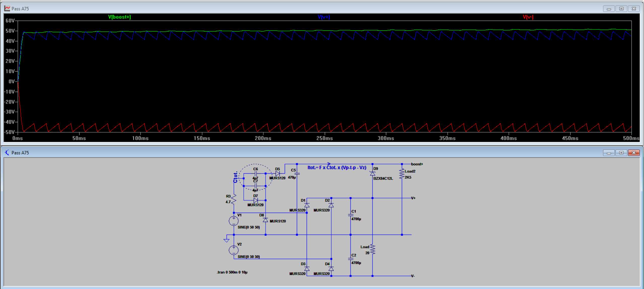Click the 500ms label on time axis

coord(631,138)
